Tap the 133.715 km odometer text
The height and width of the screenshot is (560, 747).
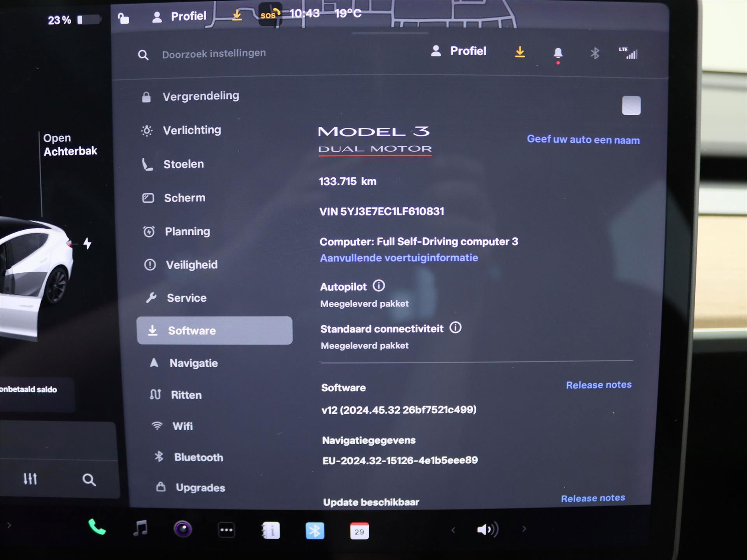click(x=347, y=182)
